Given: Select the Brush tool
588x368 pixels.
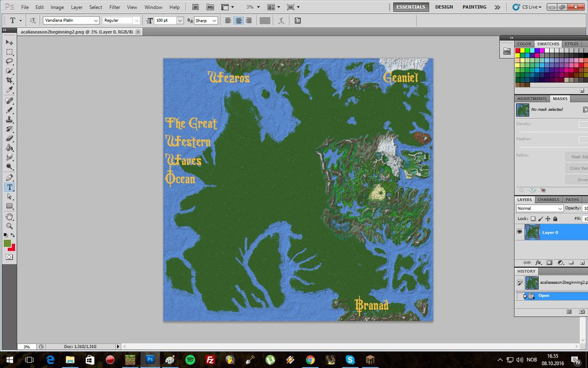Looking at the screenshot, I should click(9, 109).
